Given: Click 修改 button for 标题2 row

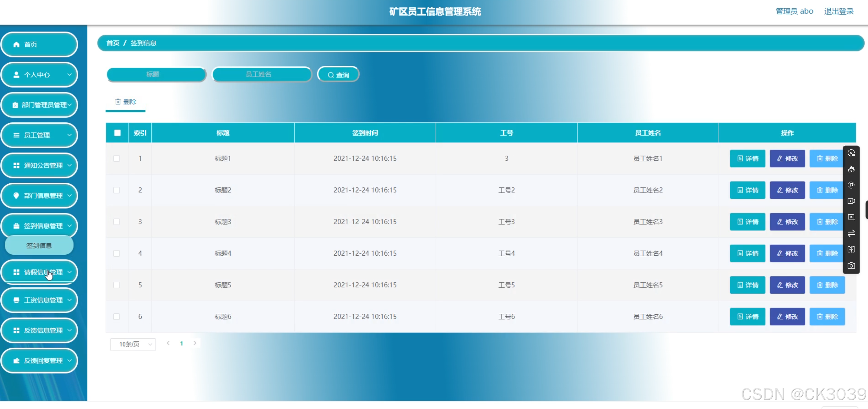Looking at the screenshot, I should point(787,190).
